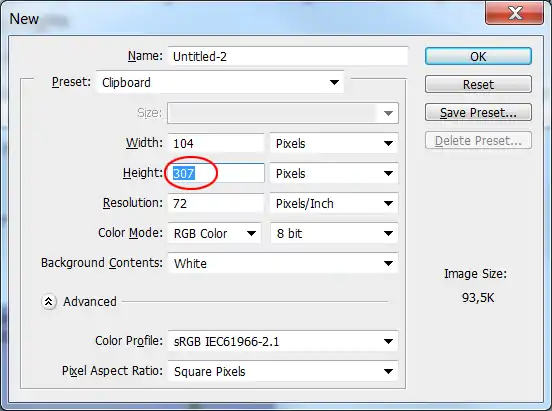This screenshot has width=552, height=411.
Task: Click the Name field with Untitled-2
Action: (288, 56)
